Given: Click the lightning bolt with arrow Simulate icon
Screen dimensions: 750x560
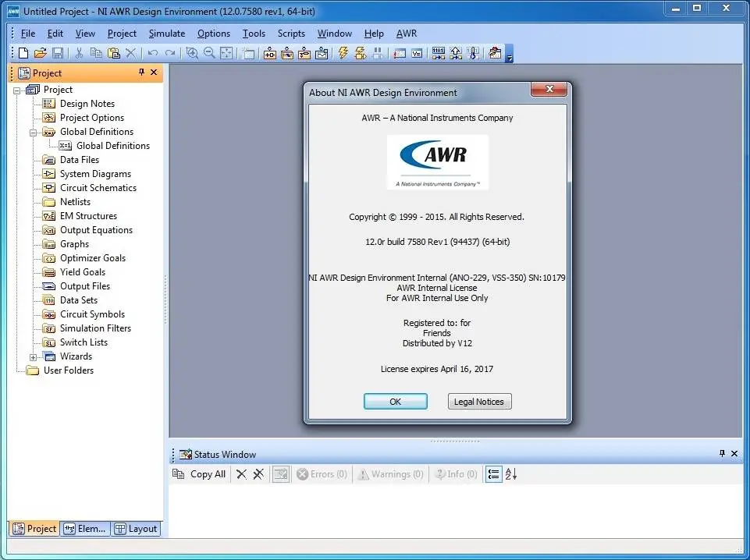Looking at the screenshot, I should tap(361, 53).
